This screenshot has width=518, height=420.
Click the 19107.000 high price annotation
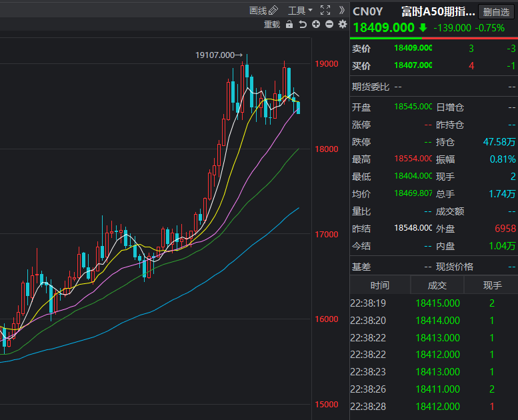coord(219,55)
